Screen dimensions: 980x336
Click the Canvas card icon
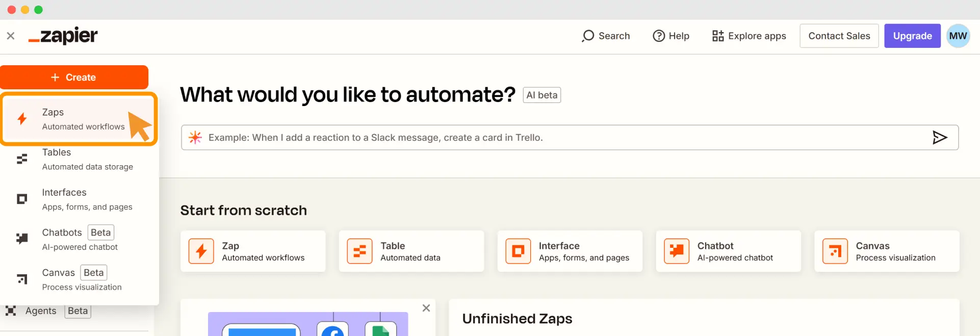(x=835, y=251)
